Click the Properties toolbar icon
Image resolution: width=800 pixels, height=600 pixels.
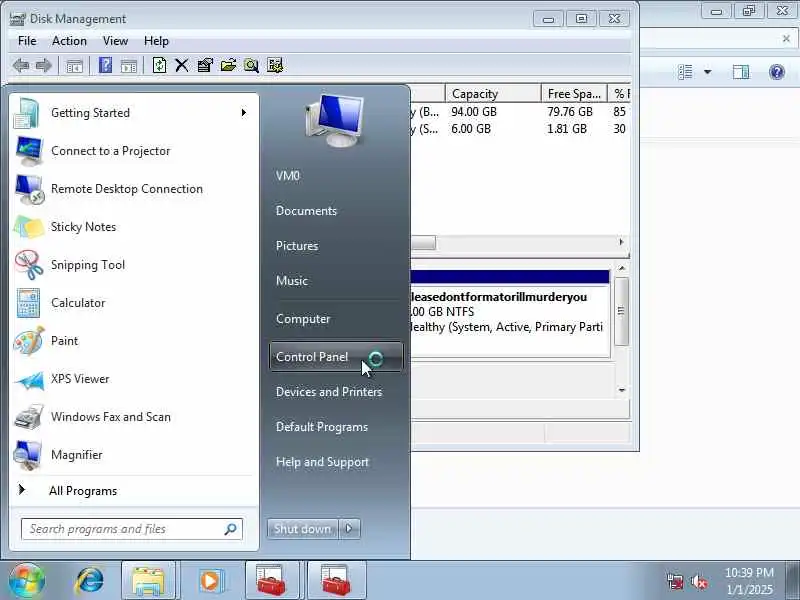(205, 65)
